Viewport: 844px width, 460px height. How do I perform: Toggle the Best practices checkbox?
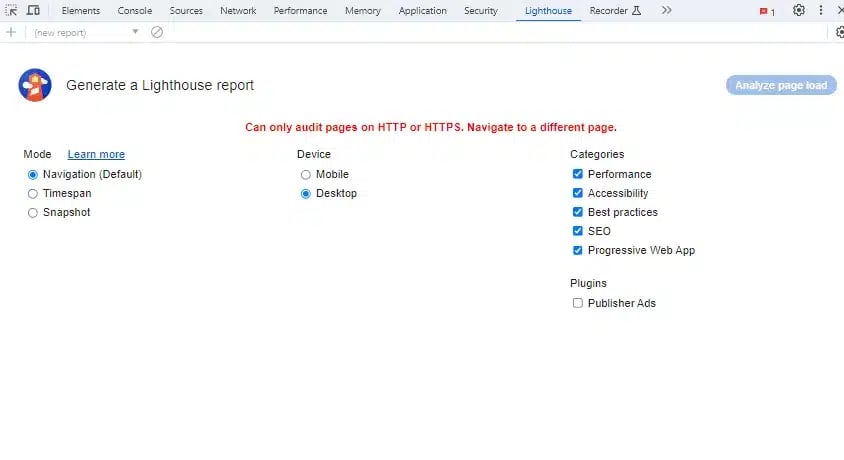coord(578,212)
